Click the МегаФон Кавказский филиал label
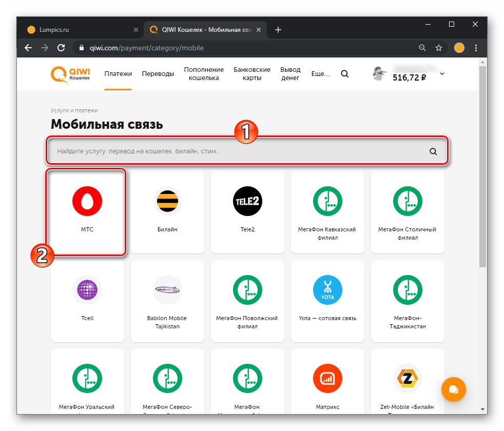Image resolution: width=504 pixels, height=431 pixels. (x=327, y=233)
